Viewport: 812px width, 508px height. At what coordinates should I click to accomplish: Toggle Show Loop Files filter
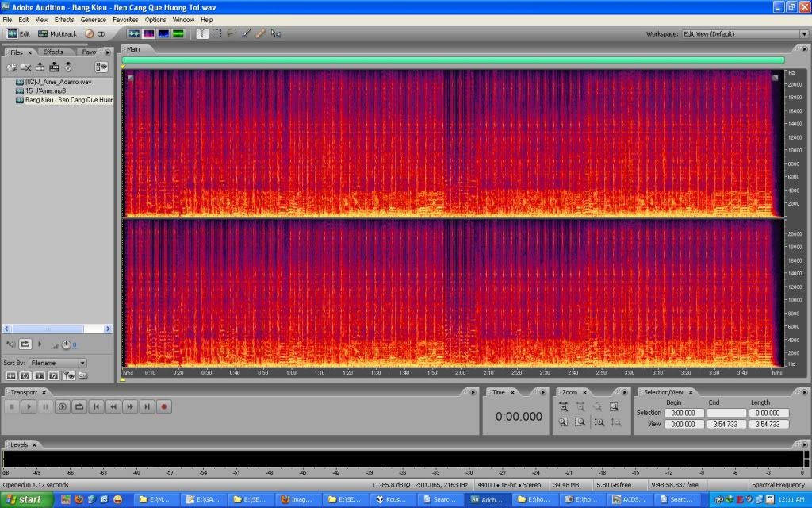pos(25,375)
